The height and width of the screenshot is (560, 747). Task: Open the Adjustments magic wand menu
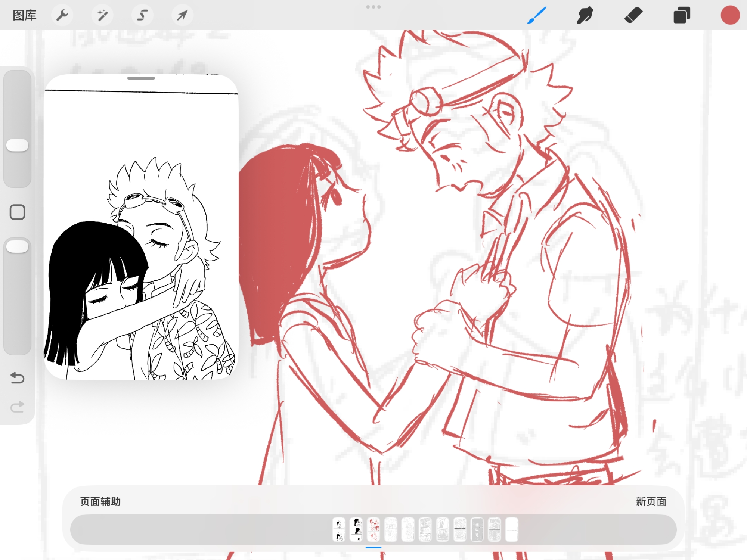pyautogui.click(x=102, y=15)
